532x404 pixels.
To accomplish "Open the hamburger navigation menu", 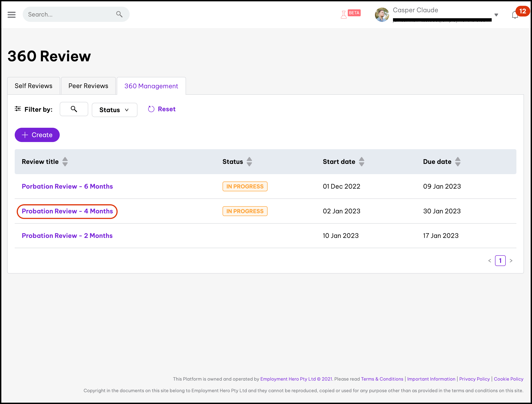I will click(12, 14).
